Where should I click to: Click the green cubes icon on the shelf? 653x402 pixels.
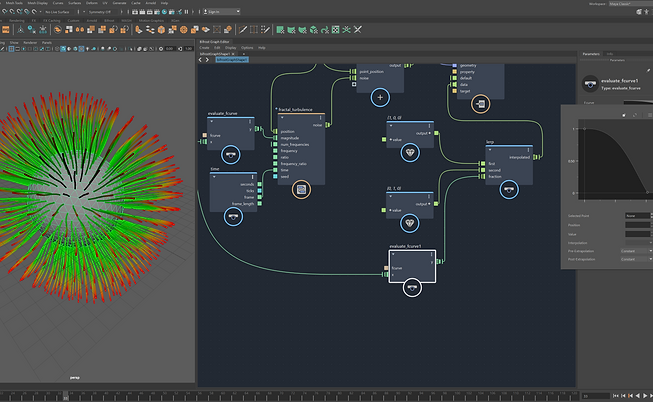(x=314, y=30)
